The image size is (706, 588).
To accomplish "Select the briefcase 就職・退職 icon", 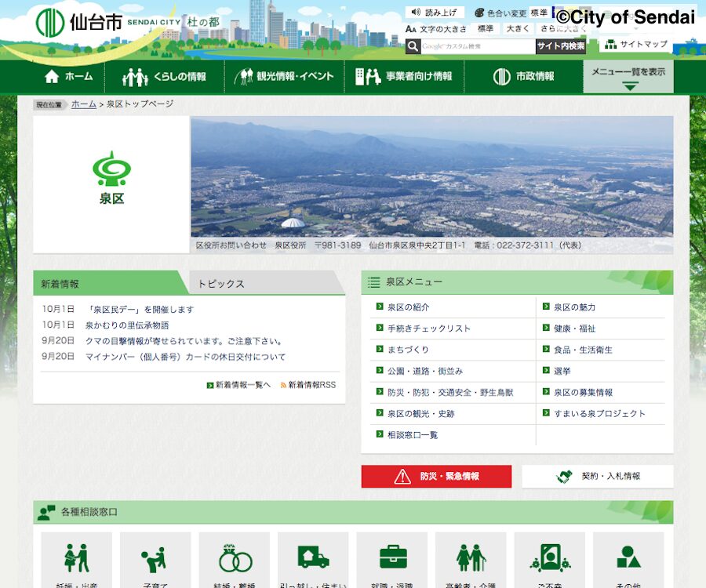I will (x=392, y=559).
